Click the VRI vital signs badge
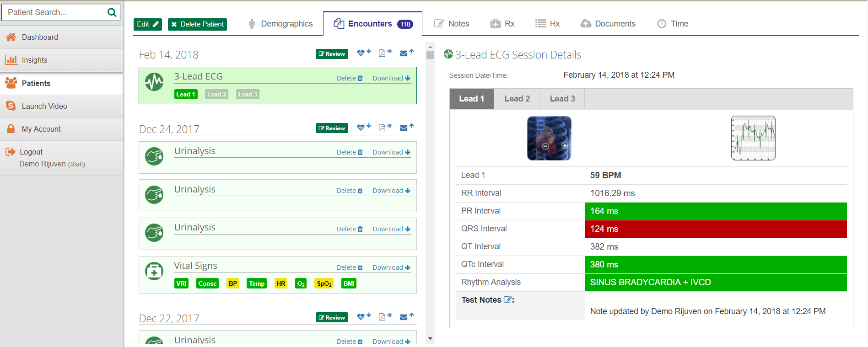The width and height of the screenshot is (868, 347). [181, 283]
